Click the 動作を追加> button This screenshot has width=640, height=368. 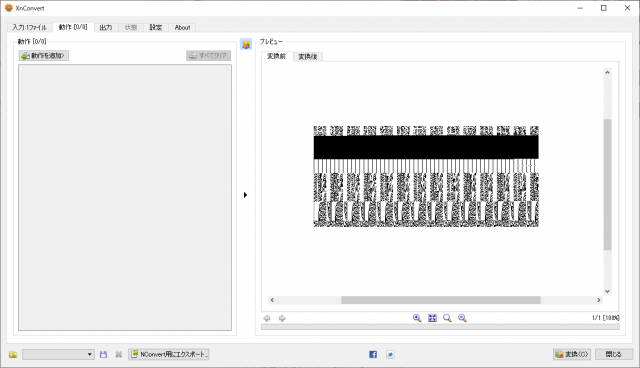click(x=44, y=55)
